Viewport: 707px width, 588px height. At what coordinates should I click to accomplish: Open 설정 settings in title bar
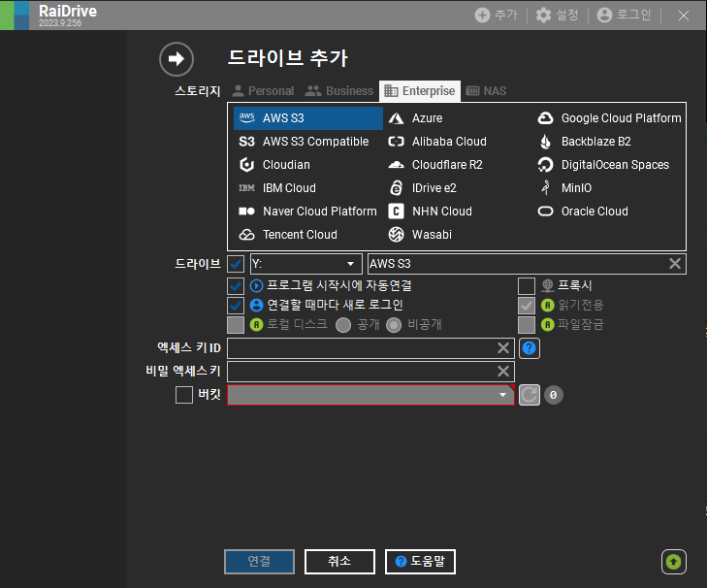click(x=558, y=15)
